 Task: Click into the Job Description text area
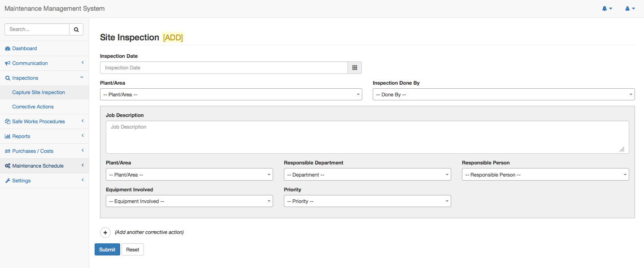point(367,137)
